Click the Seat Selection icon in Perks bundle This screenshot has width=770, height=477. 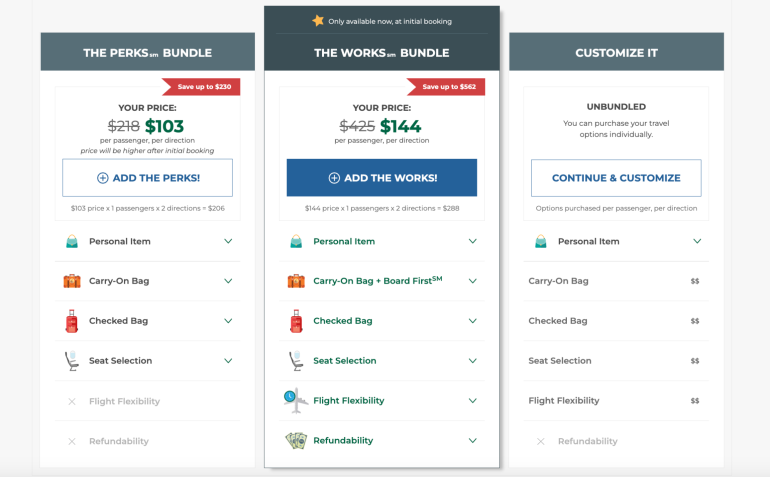click(72, 361)
